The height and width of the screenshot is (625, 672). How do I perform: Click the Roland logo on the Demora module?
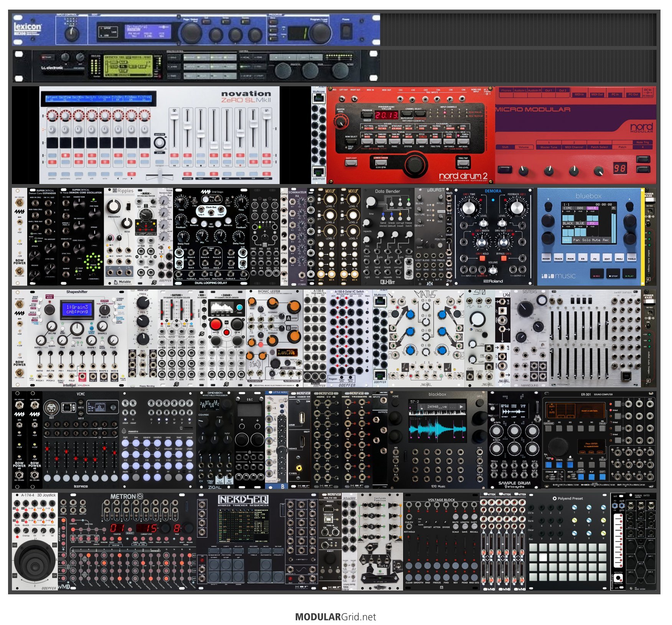pos(493,281)
